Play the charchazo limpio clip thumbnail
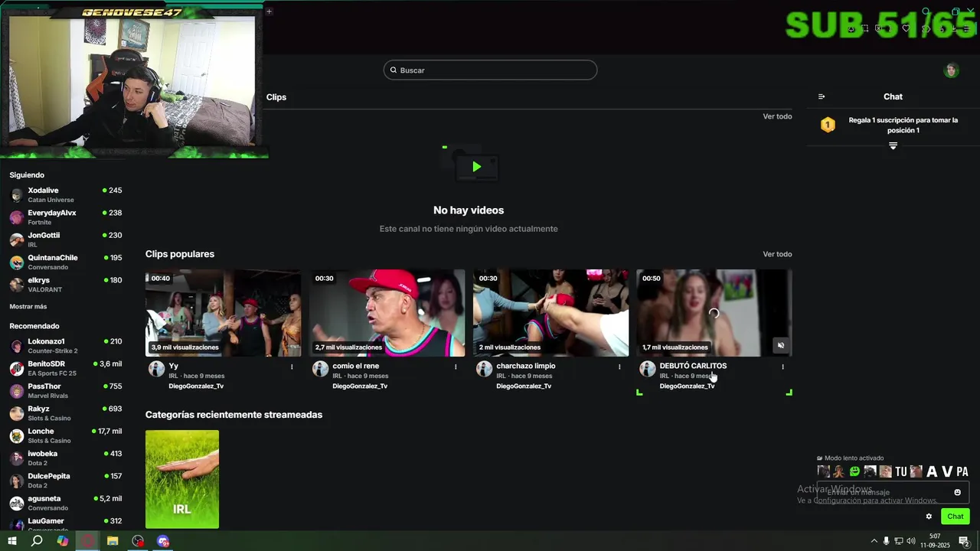Screen dimensions: 980x551 tap(550, 313)
